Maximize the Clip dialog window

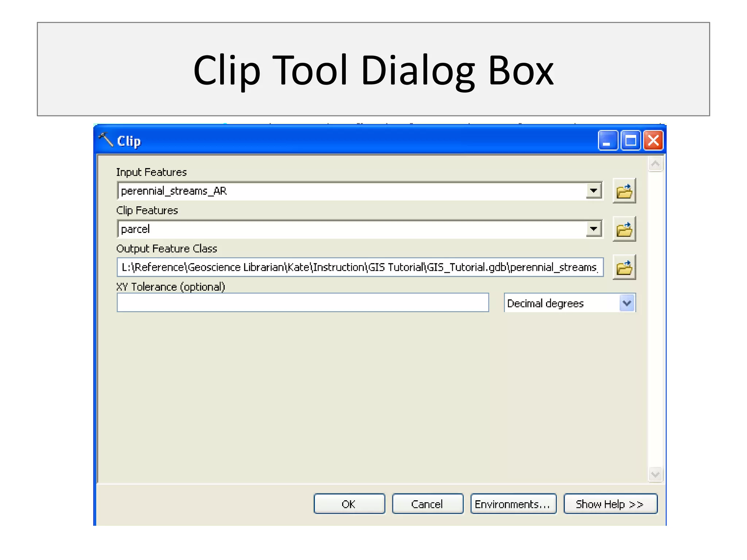(x=631, y=140)
